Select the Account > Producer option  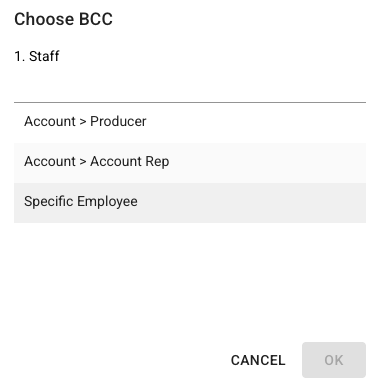190,123
